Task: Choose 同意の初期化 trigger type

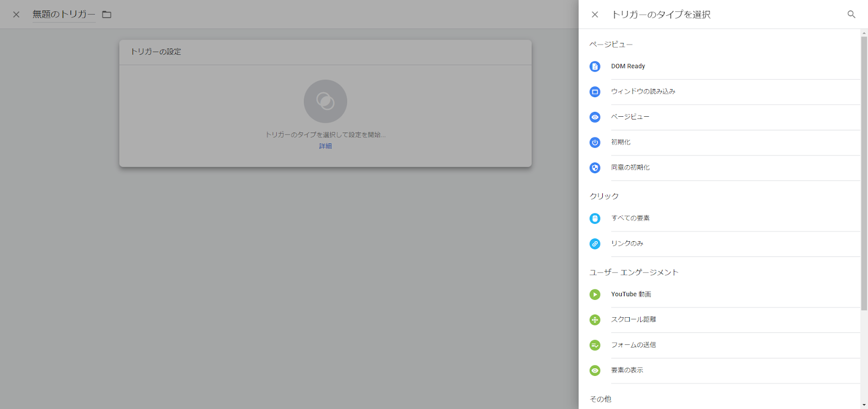Action: pyautogui.click(x=725, y=168)
